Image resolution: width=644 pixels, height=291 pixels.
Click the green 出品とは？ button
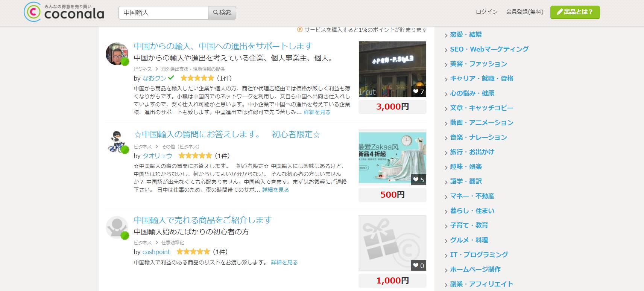click(575, 12)
